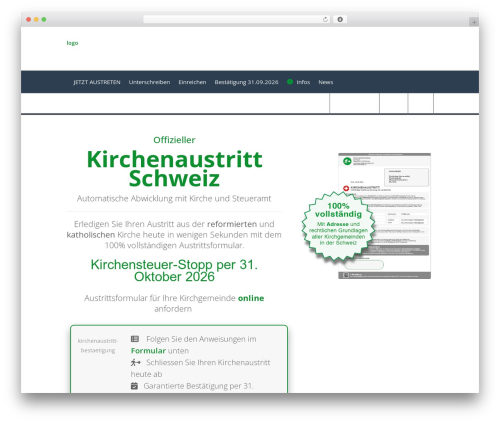Open a new browser tab with plus
The image size is (500, 423).
[474, 22]
